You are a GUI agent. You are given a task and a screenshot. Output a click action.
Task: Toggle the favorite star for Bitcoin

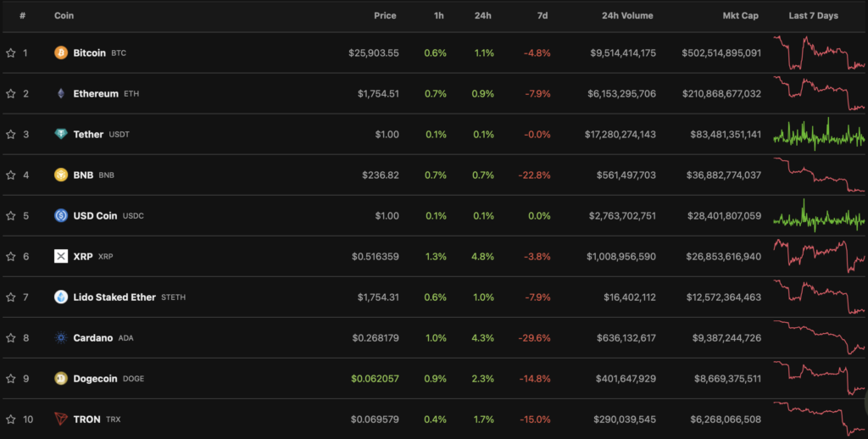[11, 53]
